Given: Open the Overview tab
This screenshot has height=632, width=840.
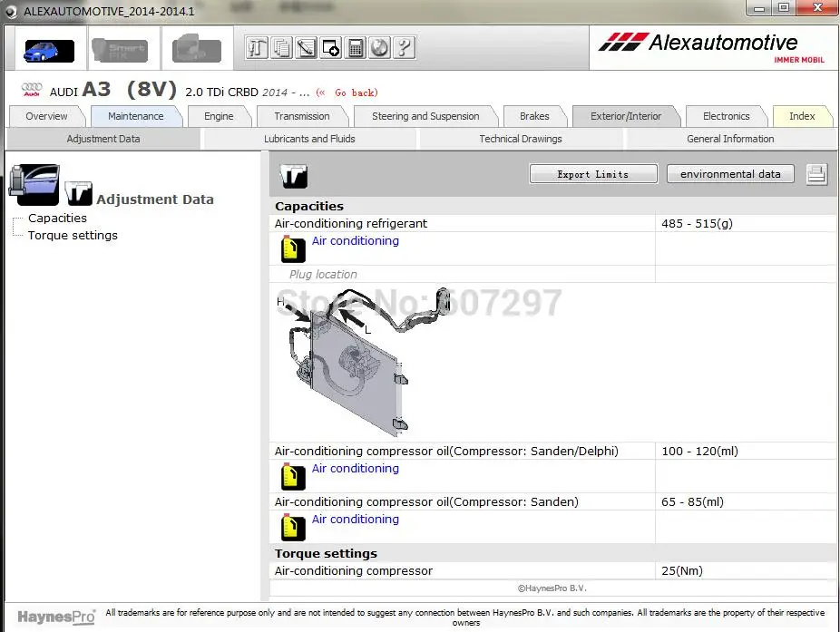Looking at the screenshot, I should [x=46, y=116].
